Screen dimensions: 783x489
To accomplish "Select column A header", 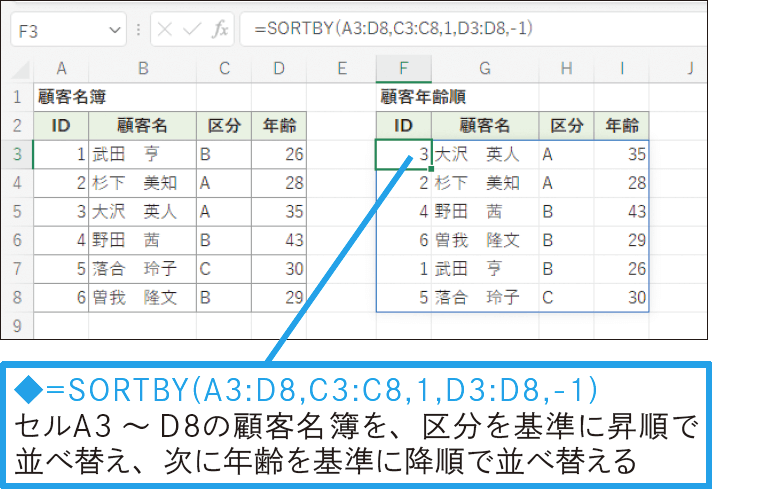I will pyautogui.click(x=61, y=68).
